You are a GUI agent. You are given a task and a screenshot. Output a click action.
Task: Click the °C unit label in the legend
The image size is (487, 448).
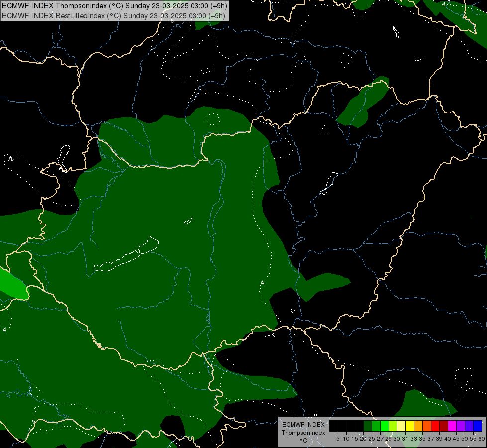pos(303,440)
